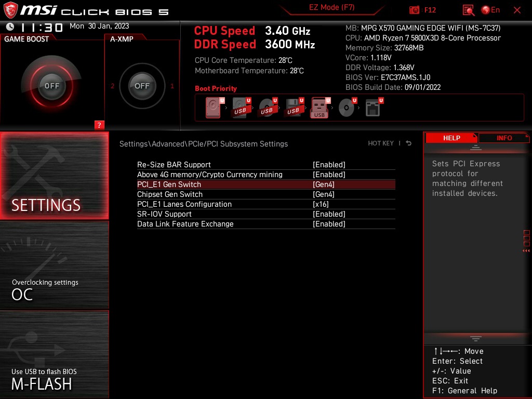The width and height of the screenshot is (532, 399).
Task: Toggle the GAME BOOST knob
Action: [51, 86]
